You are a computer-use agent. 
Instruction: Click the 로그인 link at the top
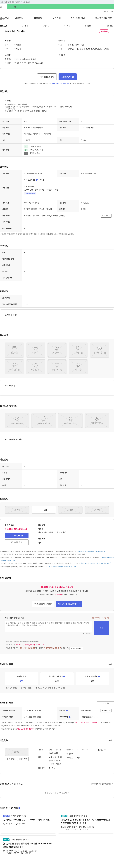pyautogui.click(x=106, y=11)
